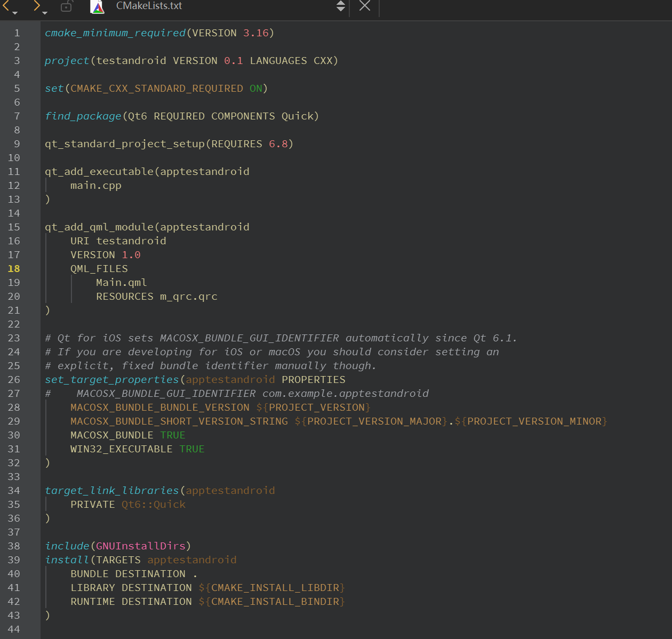Open the back navigation history dropdown

[x=15, y=12]
